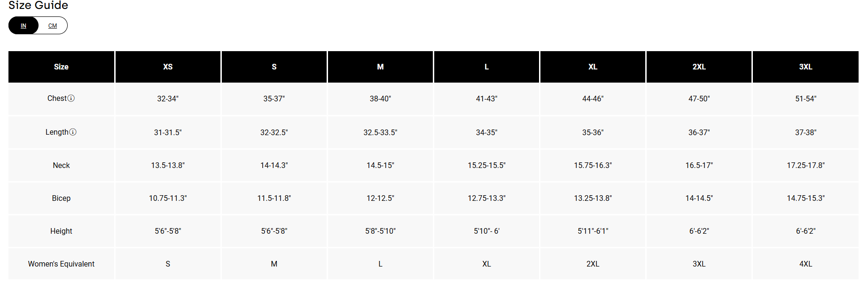868x290 pixels.
Task: Click the 3XL column header
Action: tap(805, 67)
